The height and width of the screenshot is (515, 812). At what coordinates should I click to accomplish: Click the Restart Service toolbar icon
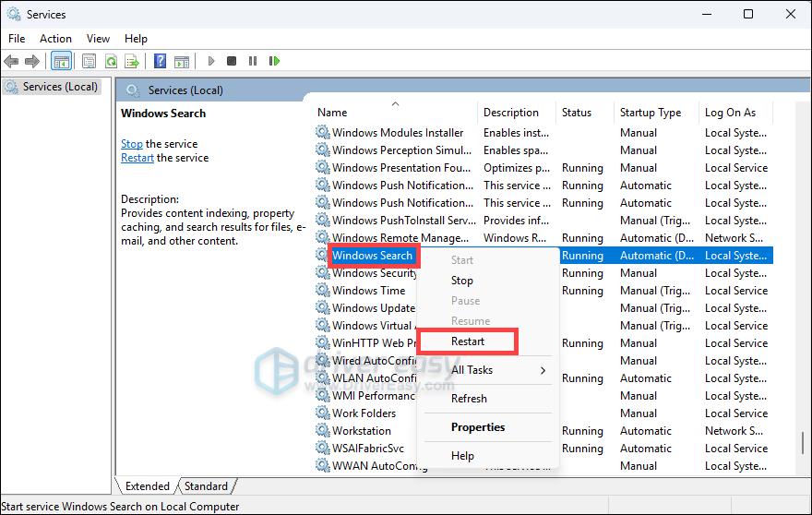pos(274,61)
